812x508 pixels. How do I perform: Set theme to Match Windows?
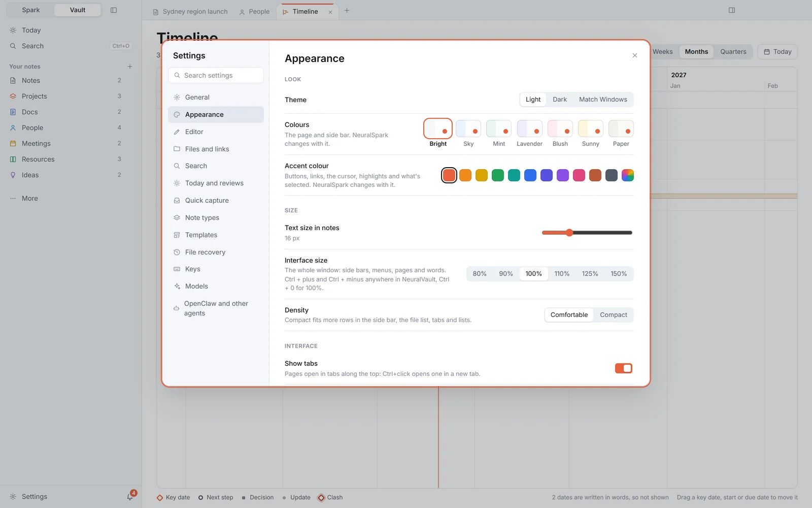tap(603, 100)
